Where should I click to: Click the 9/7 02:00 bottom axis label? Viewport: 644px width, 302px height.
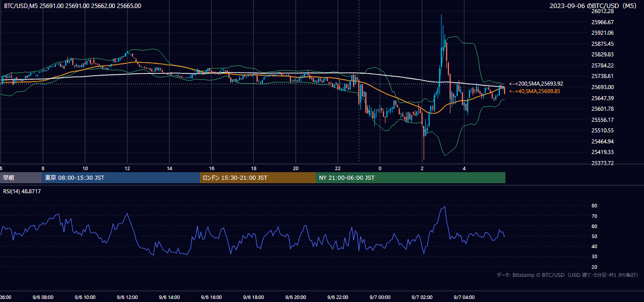pyautogui.click(x=422, y=297)
